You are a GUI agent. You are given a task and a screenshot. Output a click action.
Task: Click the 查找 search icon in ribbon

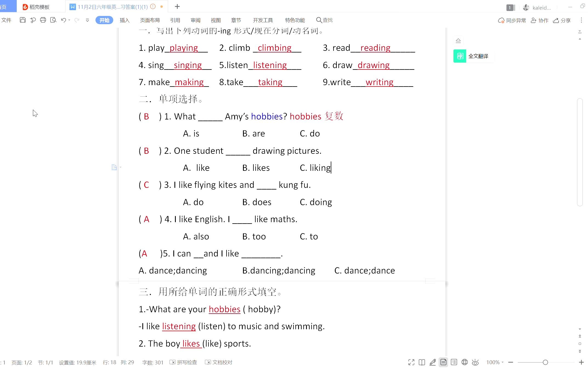click(x=319, y=19)
